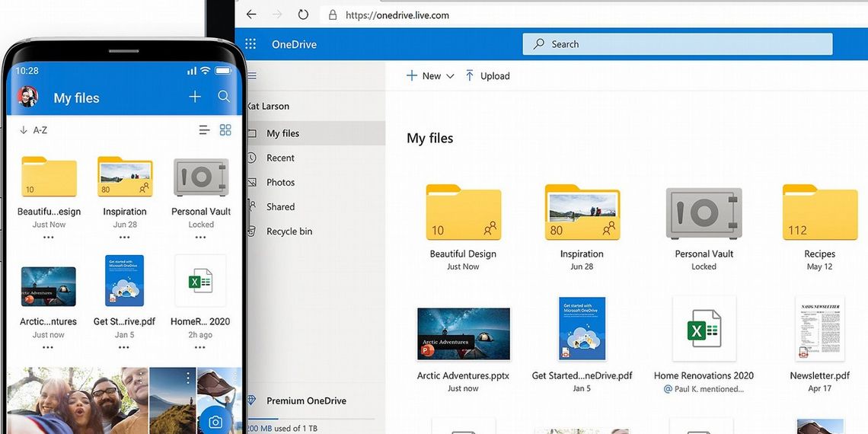Tap the camera scan button on phone
Image resolution: width=868 pixels, height=434 pixels.
tap(215, 423)
